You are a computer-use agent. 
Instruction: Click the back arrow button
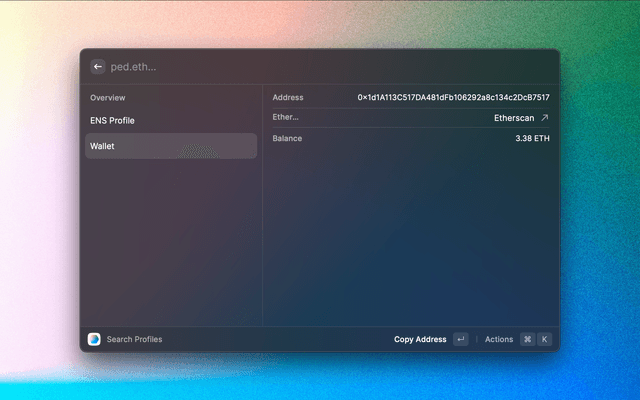click(x=98, y=67)
